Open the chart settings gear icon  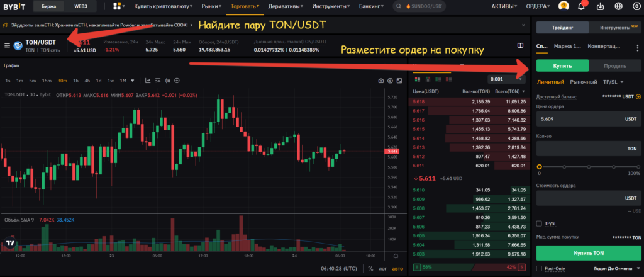pos(390,81)
